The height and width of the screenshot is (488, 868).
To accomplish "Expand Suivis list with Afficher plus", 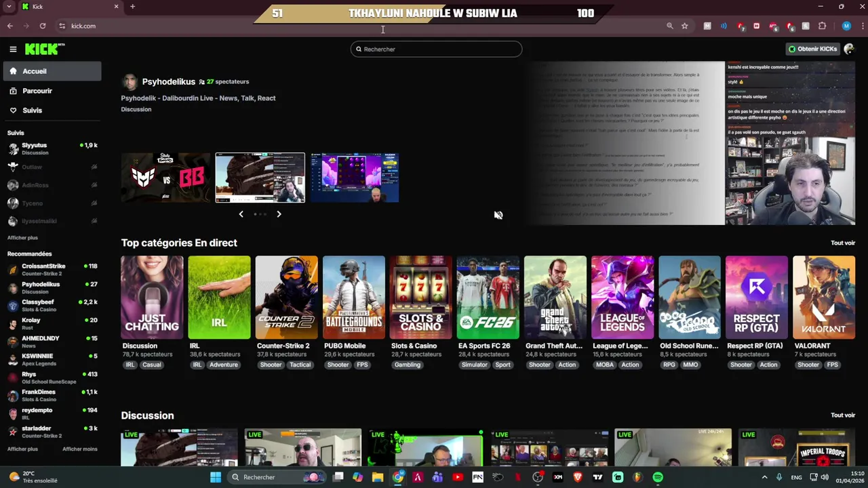I will point(22,238).
